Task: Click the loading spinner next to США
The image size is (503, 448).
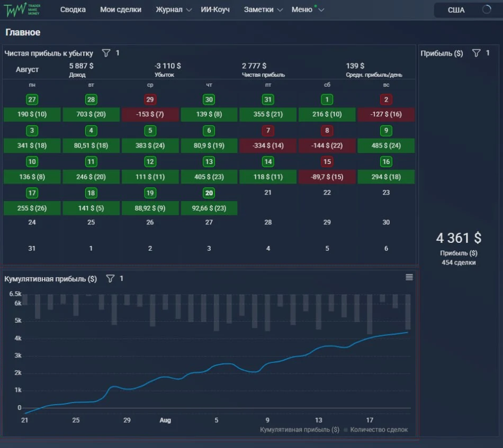Action: [x=486, y=10]
